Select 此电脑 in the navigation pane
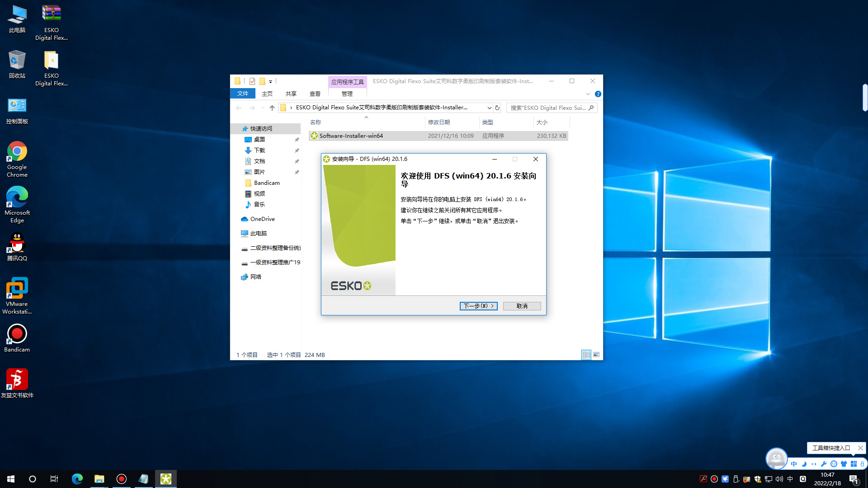 (258, 234)
